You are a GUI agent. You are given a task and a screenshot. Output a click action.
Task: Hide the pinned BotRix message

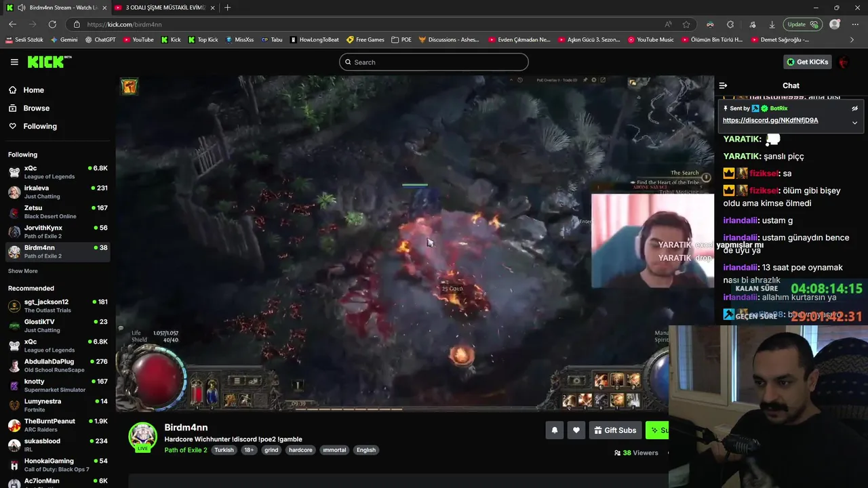point(854,108)
